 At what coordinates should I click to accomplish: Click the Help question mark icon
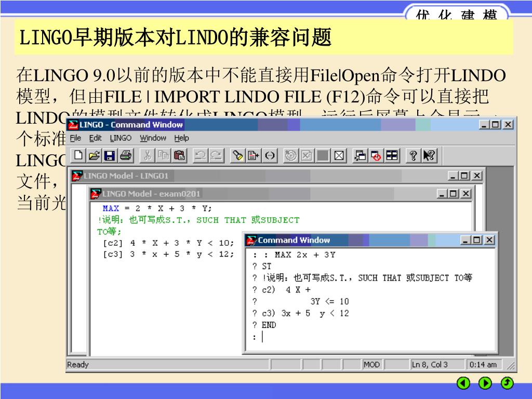(x=413, y=156)
